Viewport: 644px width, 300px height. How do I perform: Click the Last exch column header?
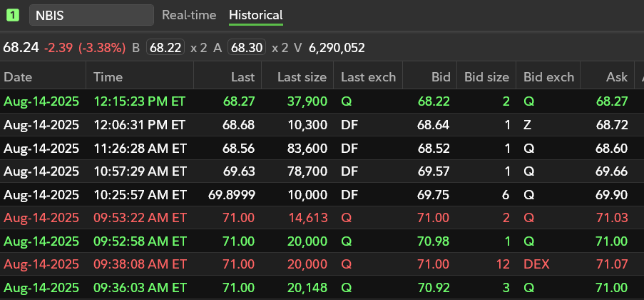coord(369,77)
